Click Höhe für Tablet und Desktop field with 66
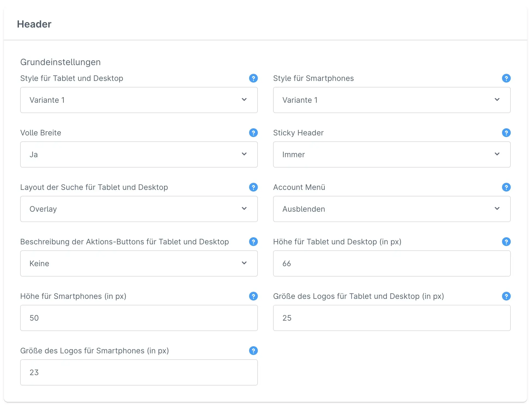The image size is (532, 407). [x=392, y=263]
